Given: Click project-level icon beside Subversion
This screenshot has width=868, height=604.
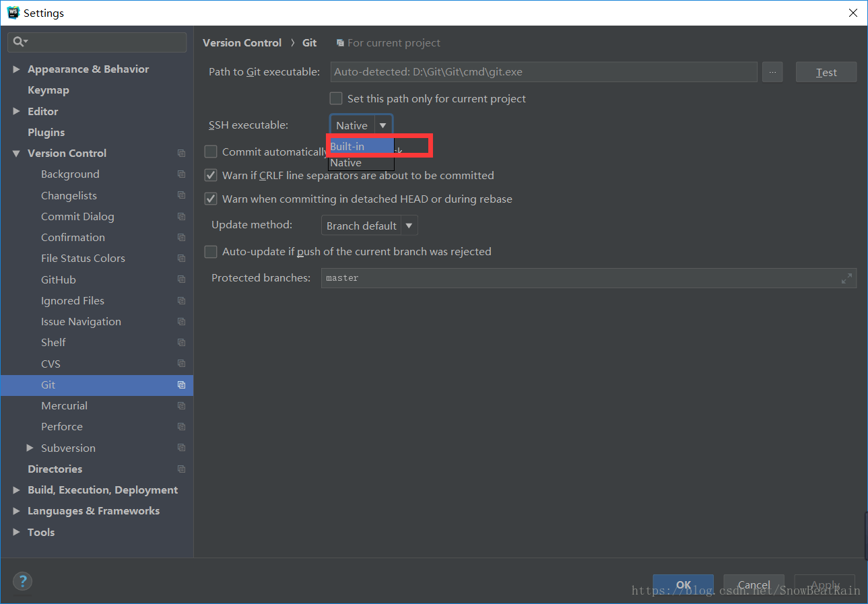Looking at the screenshot, I should (x=181, y=448).
